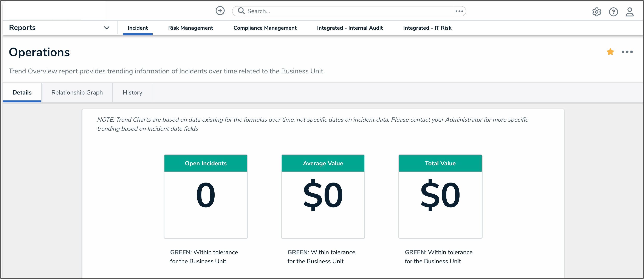This screenshot has height=279, width=644.
Task: Expand the Reports navigation dropdown
Action: point(22,28)
